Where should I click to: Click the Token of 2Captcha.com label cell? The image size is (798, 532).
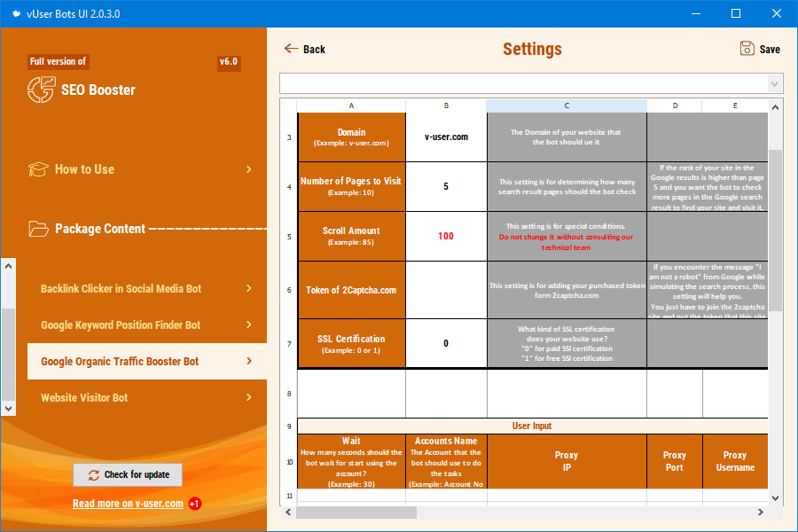[351, 290]
